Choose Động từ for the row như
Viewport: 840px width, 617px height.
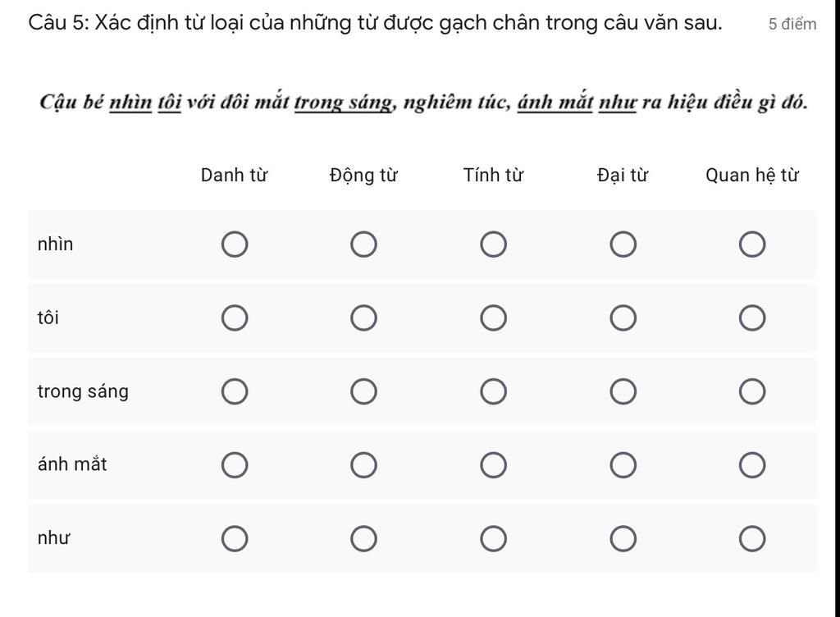[x=363, y=538]
